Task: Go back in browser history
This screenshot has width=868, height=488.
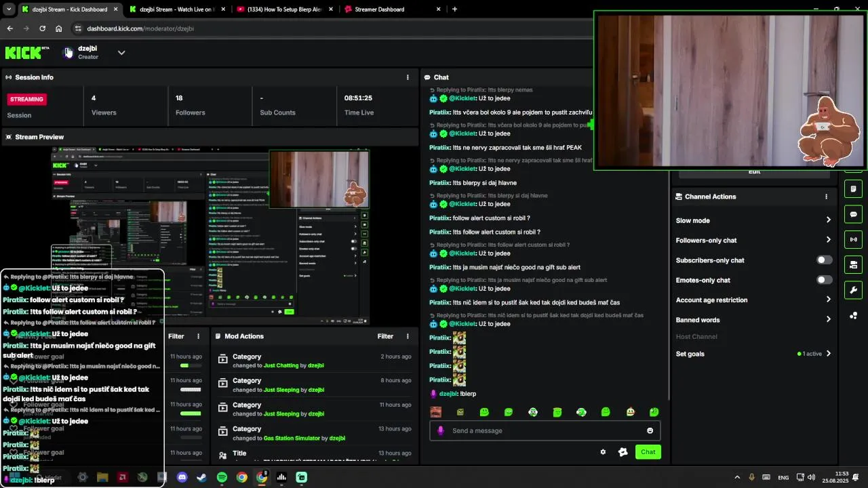Action: tap(9, 28)
